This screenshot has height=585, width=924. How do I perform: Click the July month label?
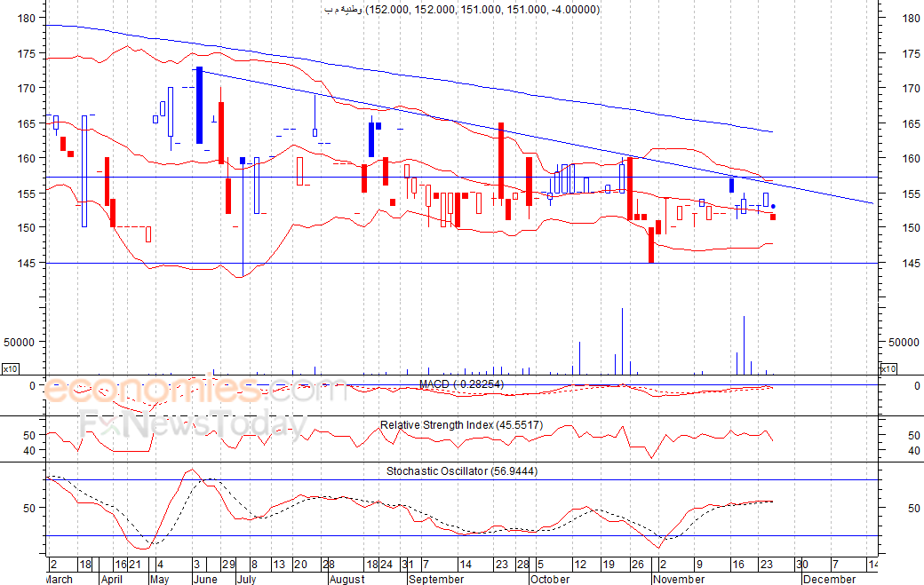coord(247,579)
